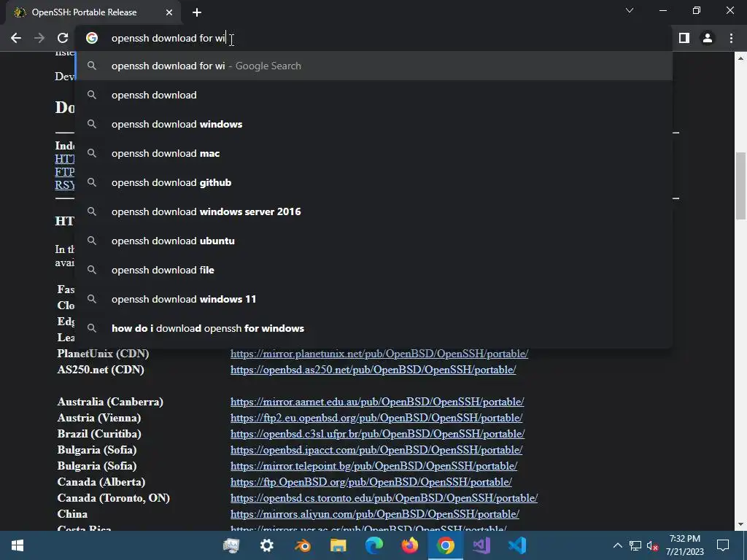
Task: Open the tab search chevron
Action: pos(630,10)
